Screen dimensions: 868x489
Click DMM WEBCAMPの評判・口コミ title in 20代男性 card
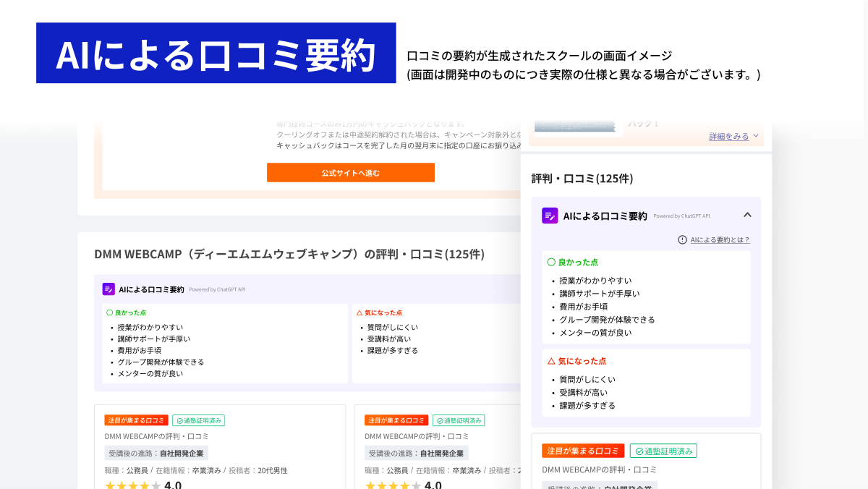(x=156, y=436)
